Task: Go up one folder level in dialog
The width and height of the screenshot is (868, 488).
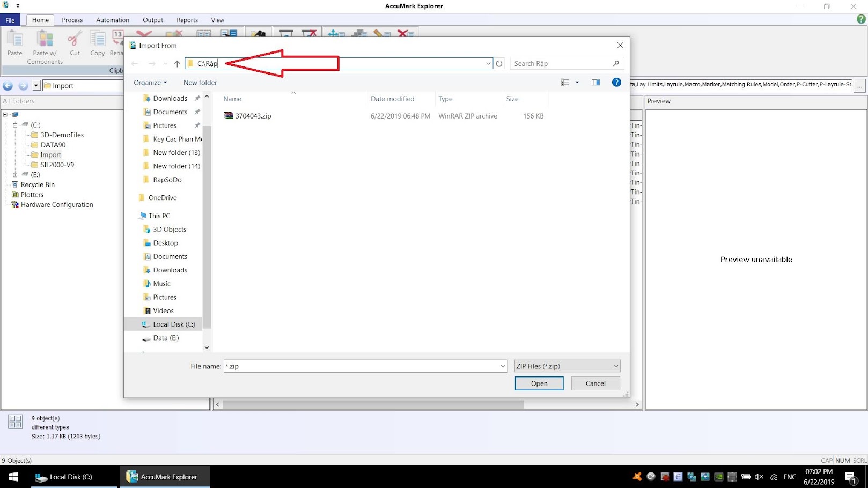Action: (177, 64)
